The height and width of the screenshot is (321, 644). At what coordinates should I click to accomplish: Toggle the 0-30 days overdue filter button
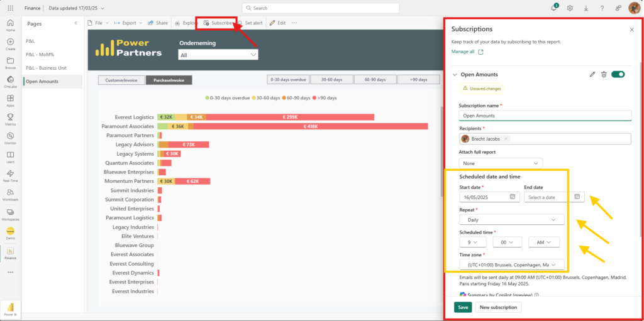[288, 80]
